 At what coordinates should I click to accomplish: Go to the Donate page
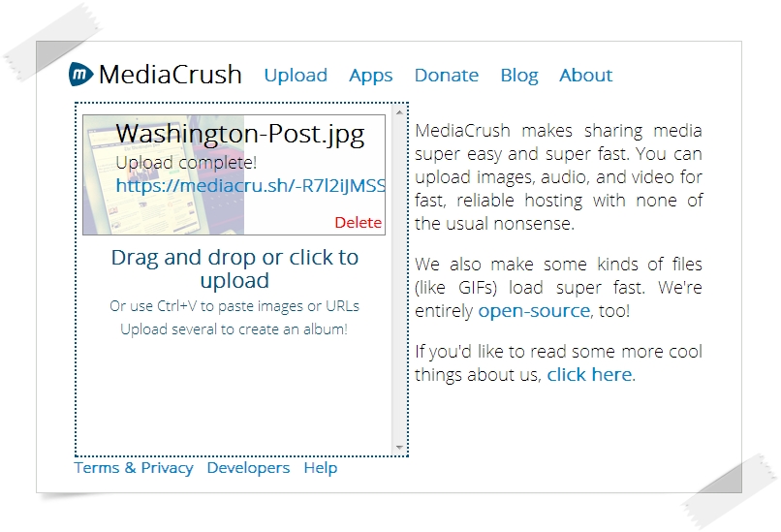(447, 76)
